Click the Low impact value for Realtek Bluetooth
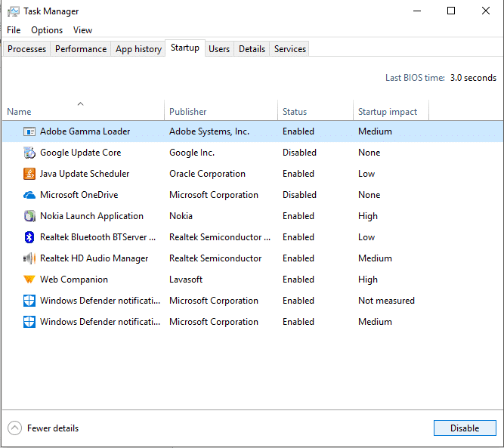 click(366, 237)
